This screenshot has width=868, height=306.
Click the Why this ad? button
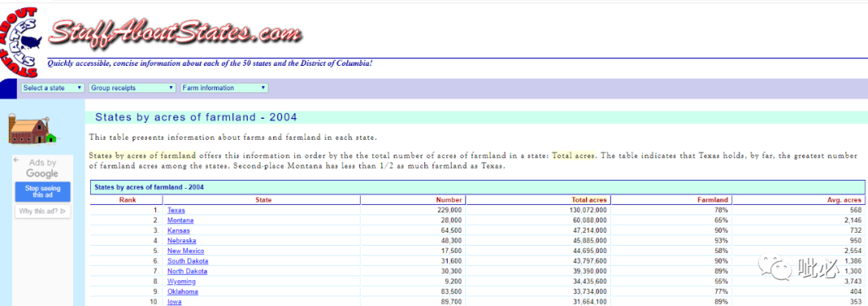(43, 210)
